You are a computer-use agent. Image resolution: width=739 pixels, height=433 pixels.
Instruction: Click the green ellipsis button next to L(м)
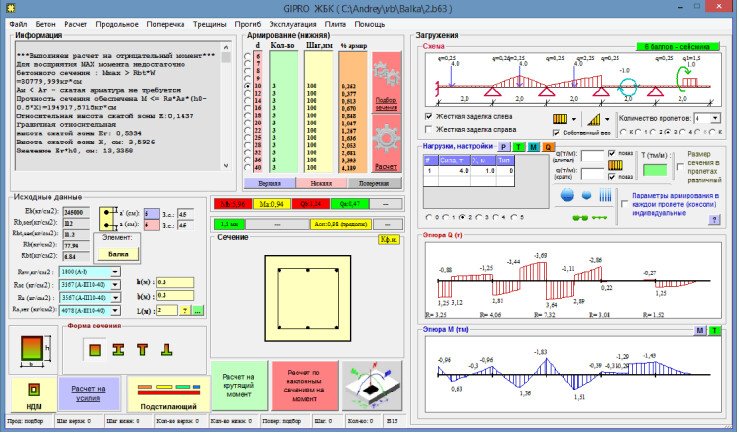pyautogui.click(x=198, y=310)
